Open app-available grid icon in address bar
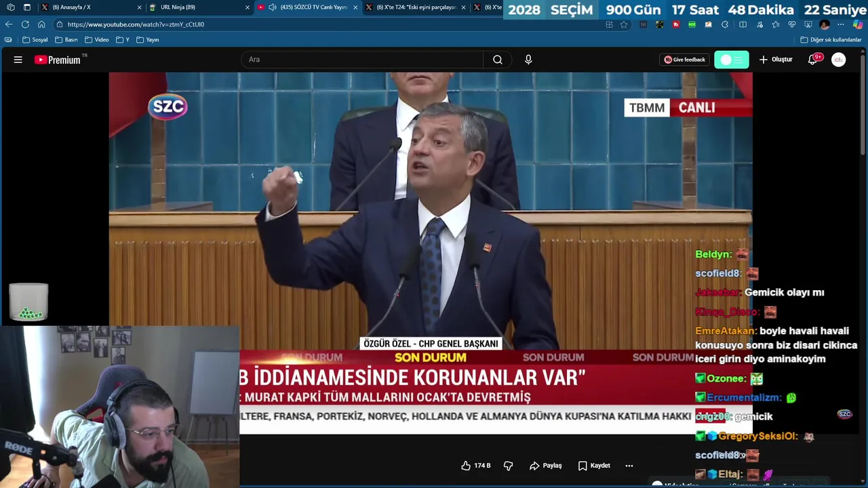The width and height of the screenshot is (868, 488). [609, 24]
